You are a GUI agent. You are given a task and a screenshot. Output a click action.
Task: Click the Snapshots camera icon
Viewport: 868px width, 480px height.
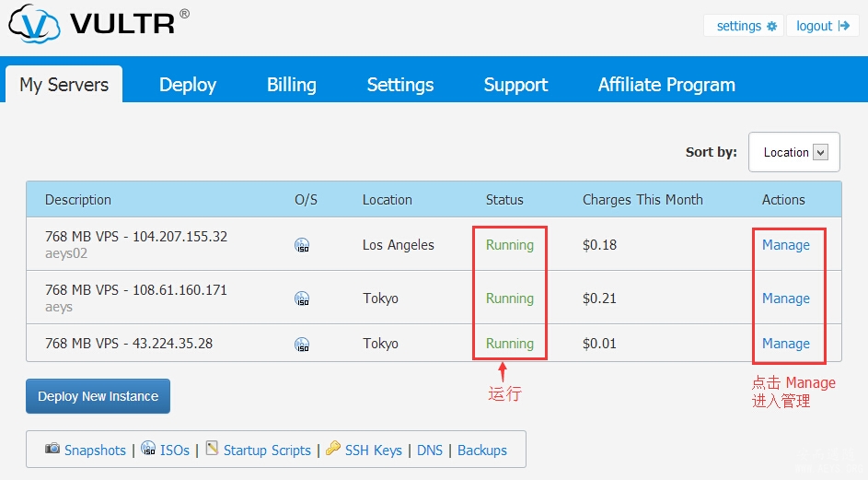click(52, 448)
